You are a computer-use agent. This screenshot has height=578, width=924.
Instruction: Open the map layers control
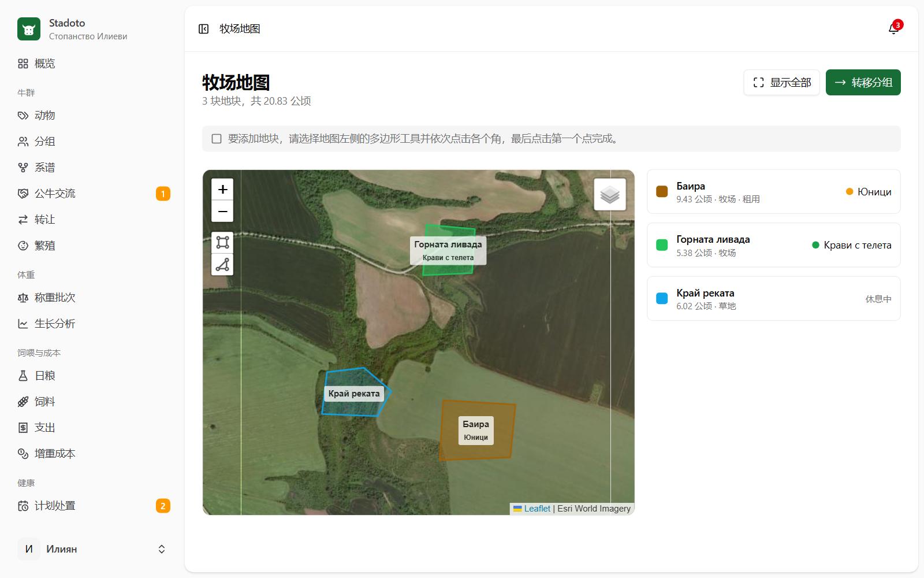click(610, 194)
